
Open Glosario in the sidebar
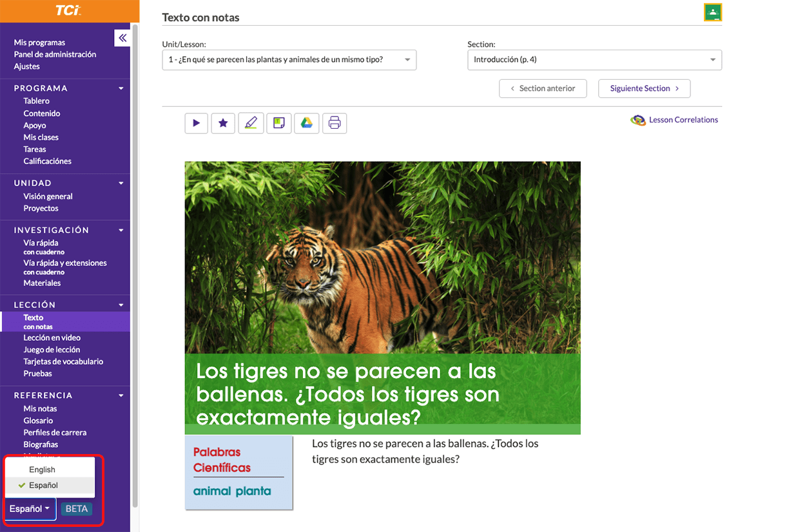[x=38, y=421]
